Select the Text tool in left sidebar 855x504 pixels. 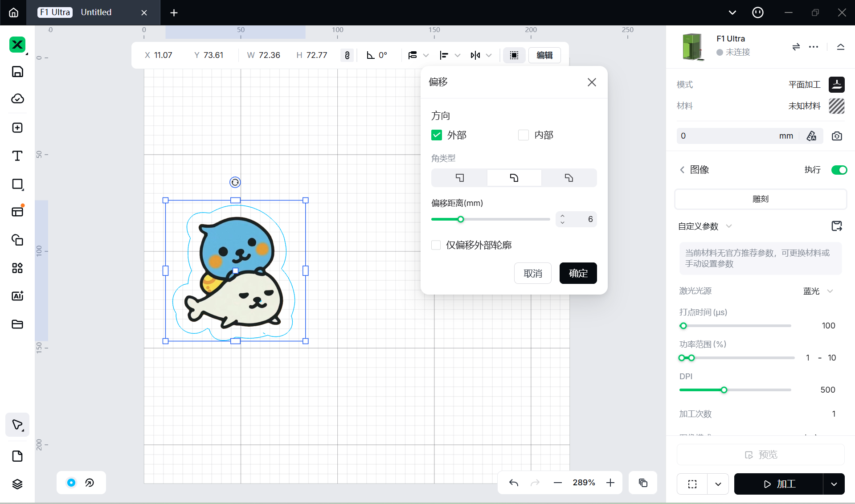click(x=17, y=156)
